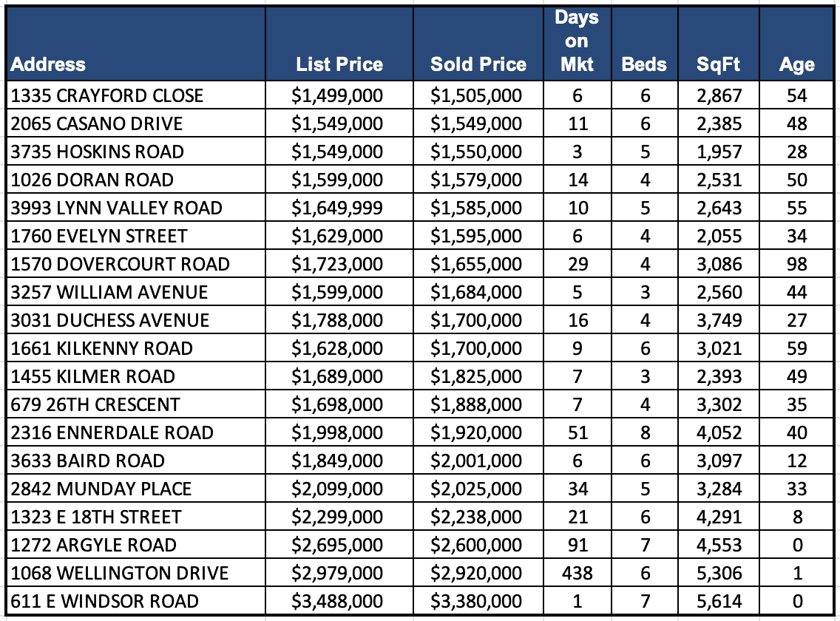Viewport: 840px width, 621px height.
Task: Click the age 98 cell
Action: [797, 264]
